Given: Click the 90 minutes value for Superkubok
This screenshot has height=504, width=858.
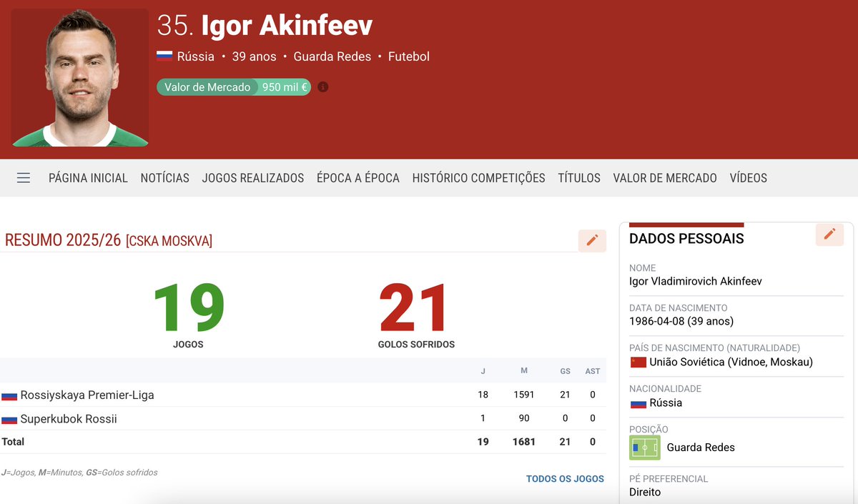Looking at the screenshot, I should pyautogui.click(x=524, y=419).
